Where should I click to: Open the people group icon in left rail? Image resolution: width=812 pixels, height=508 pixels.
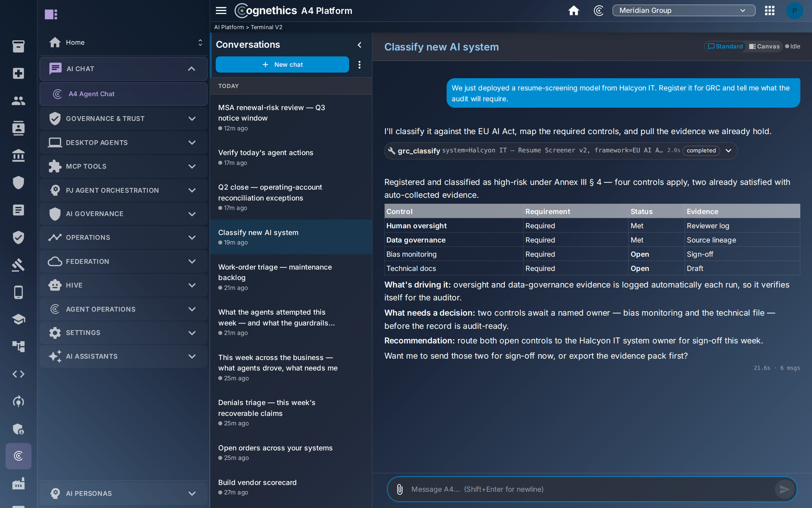[x=18, y=101]
